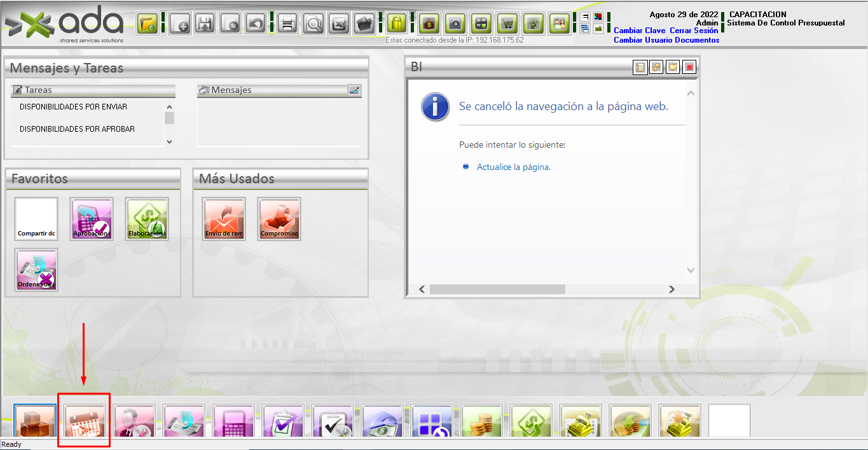
Task: Open the Aprobación favorite shortcut
Action: tap(92, 219)
